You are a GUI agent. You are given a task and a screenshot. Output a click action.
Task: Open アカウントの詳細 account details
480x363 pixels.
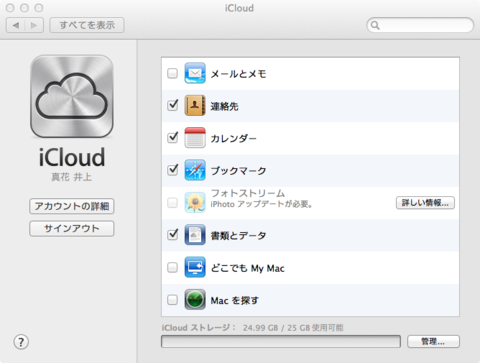click(72, 206)
